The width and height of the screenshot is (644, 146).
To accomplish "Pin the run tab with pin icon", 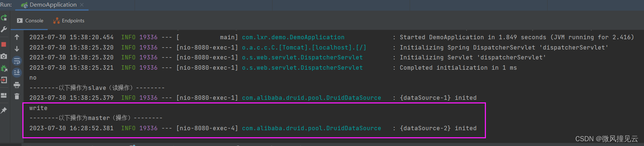I will (4, 110).
